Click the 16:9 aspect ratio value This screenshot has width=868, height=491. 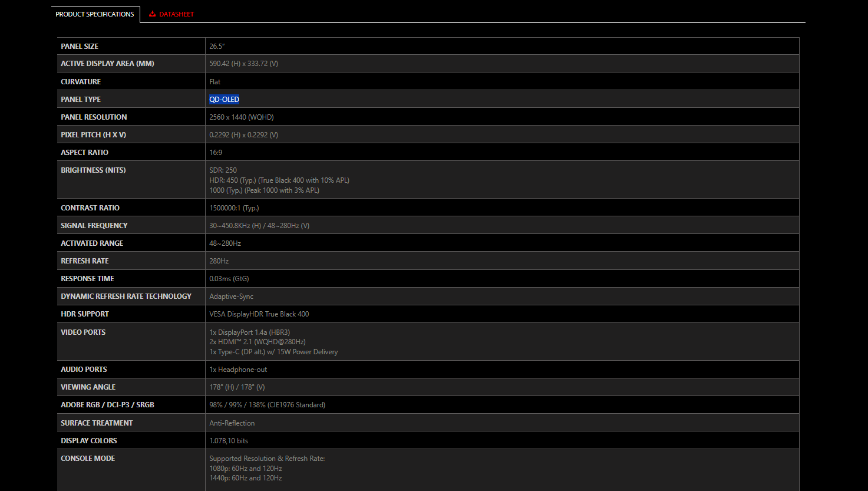click(216, 153)
